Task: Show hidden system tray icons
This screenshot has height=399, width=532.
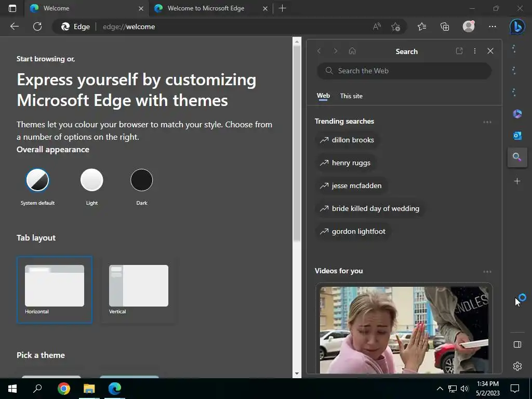Action: point(440,389)
